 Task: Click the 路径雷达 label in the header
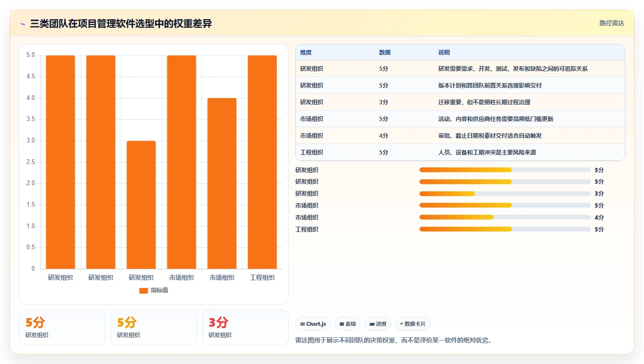[612, 23]
